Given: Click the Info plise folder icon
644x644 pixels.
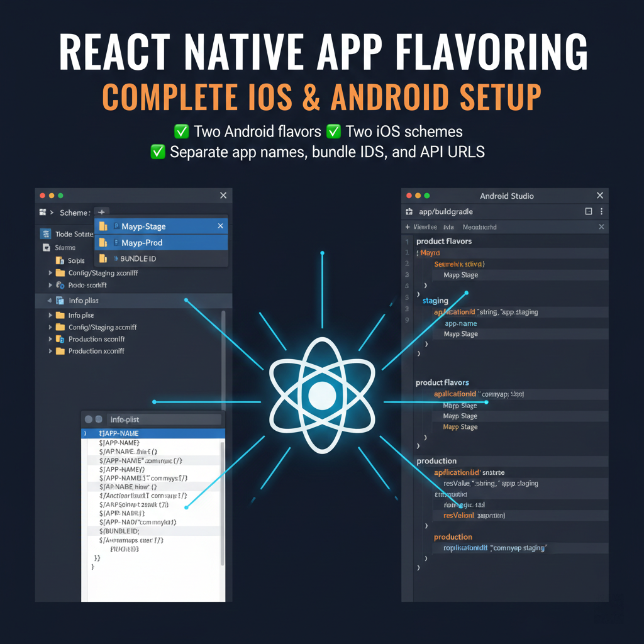Looking at the screenshot, I should point(60,315).
